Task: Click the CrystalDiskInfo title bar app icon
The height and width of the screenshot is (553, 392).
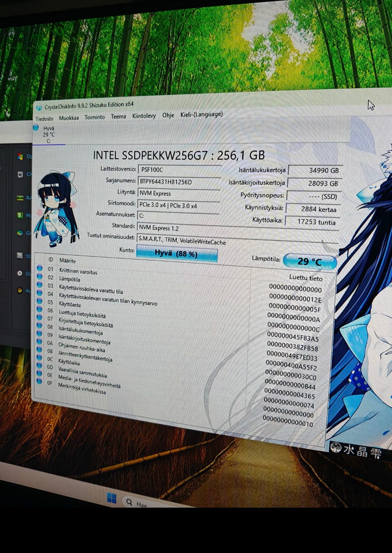Action: tap(39, 108)
